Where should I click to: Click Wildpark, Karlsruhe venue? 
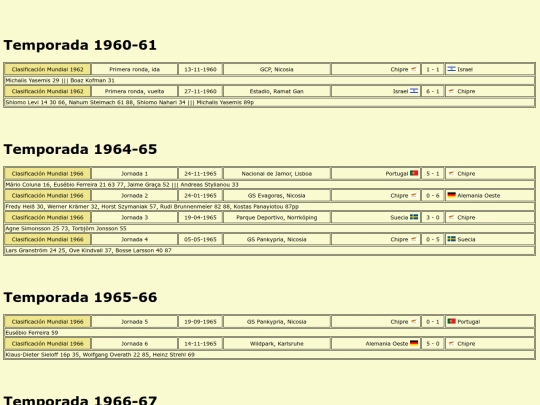coord(277,344)
